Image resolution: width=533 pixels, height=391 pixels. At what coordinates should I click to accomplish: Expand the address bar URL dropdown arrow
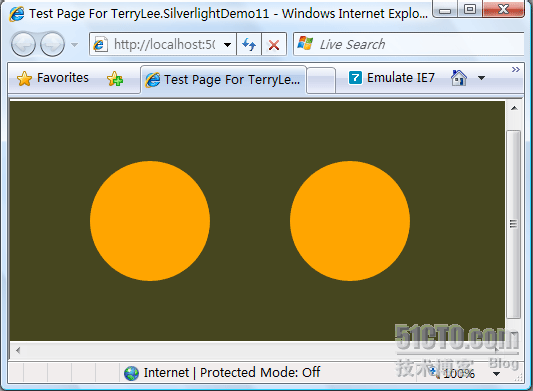pos(227,45)
